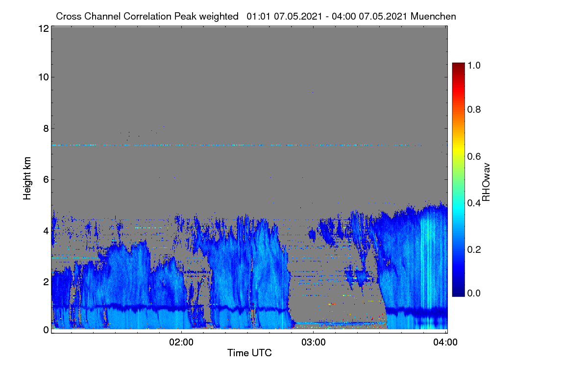Click the colorbar value 0.8
The width and height of the screenshot is (588, 392).
point(474,109)
